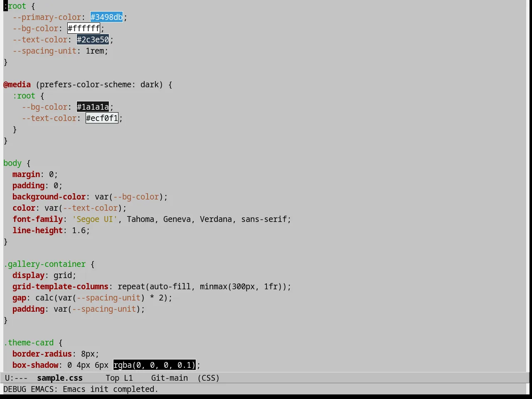
Task: Click the 'Verdana' font name
Action: pyautogui.click(x=216, y=219)
